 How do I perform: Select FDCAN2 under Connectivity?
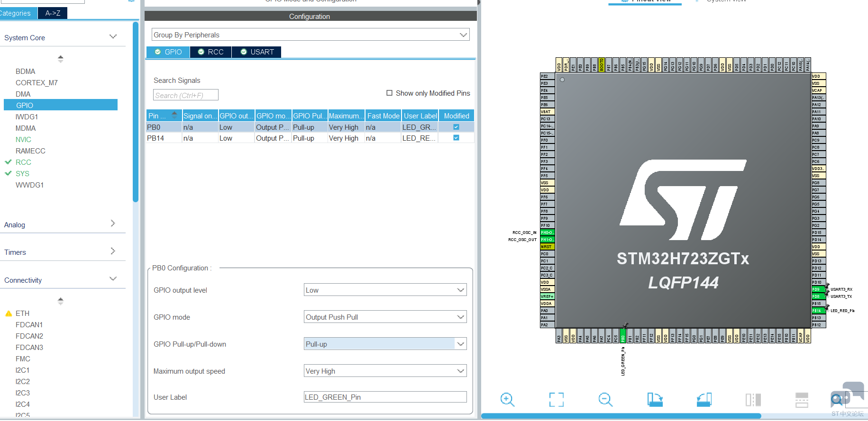(x=29, y=336)
